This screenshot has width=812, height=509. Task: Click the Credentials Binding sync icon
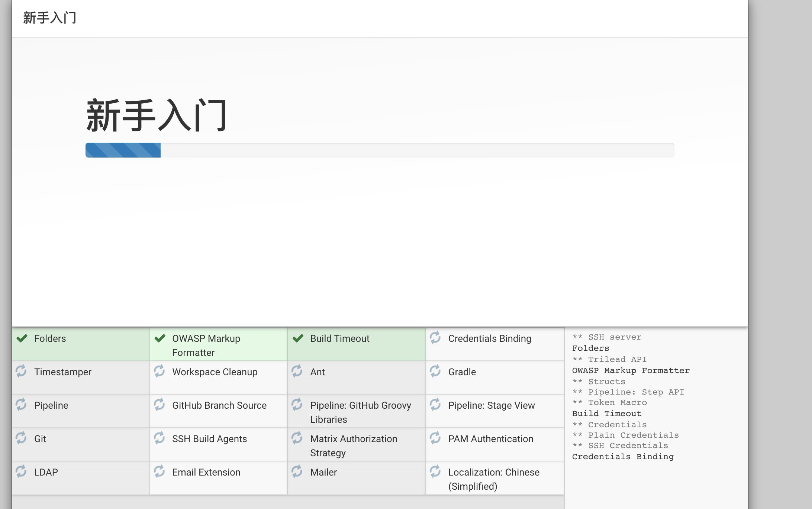(435, 338)
